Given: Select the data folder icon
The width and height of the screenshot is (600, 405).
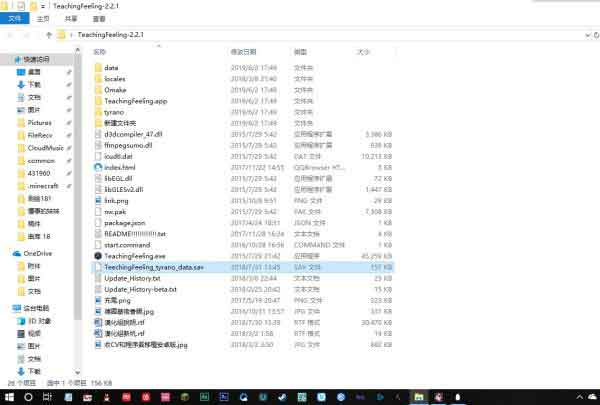Looking at the screenshot, I should click(x=98, y=68).
